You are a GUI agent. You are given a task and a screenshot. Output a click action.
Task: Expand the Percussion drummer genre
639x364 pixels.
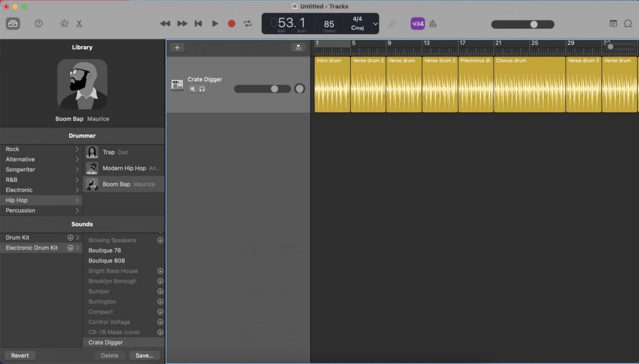[x=41, y=210]
